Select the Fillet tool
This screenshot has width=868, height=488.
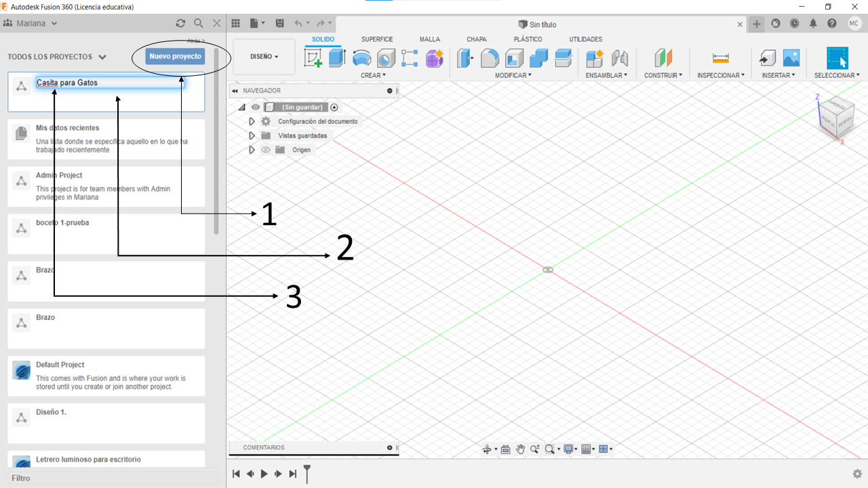pyautogui.click(x=490, y=58)
